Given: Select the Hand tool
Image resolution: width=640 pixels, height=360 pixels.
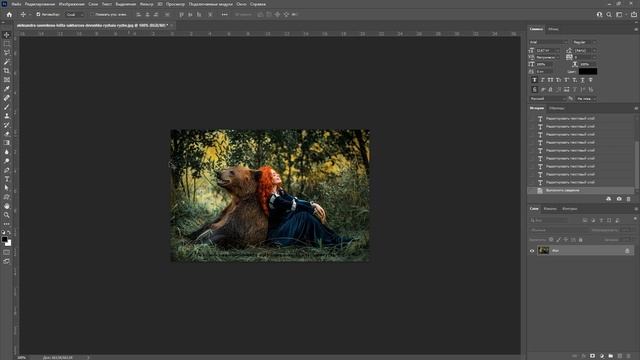Looking at the screenshot, I should [x=7, y=206].
